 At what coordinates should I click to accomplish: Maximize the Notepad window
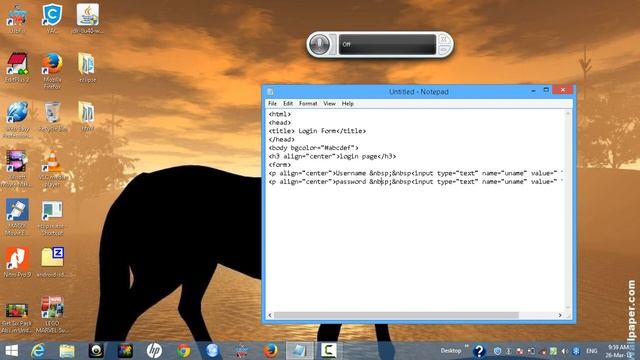coord(546,90)
